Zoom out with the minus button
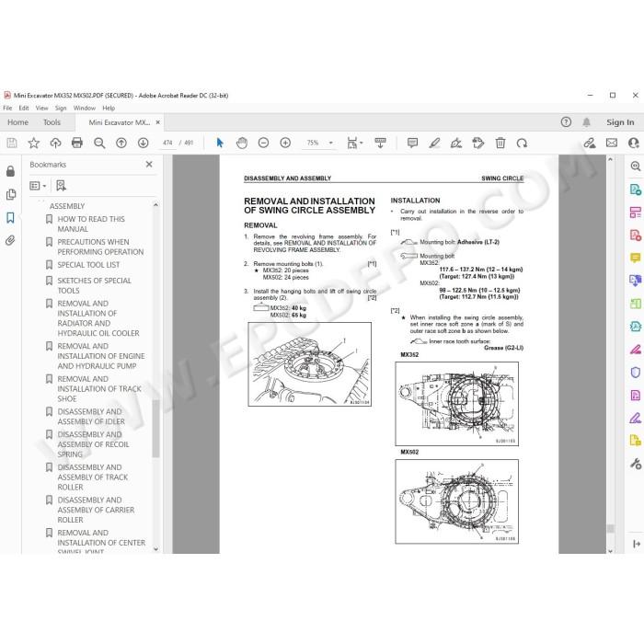This screenshot has height=644, width=644. tap(263, 143)
